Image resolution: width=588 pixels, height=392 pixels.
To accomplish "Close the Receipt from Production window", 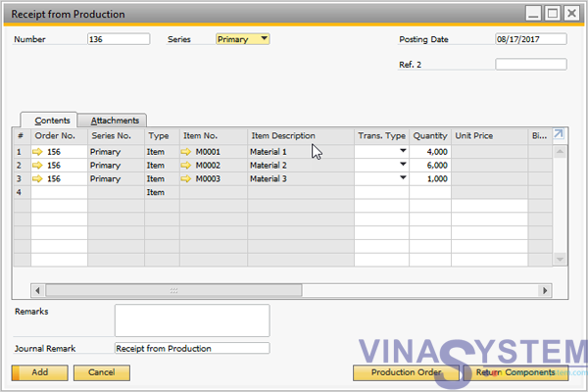I will point(572,14).
